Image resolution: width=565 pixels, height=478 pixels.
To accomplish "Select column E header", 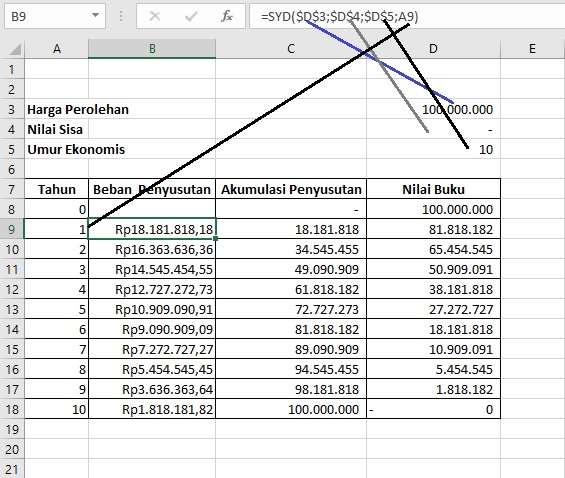I will [532, 49].
